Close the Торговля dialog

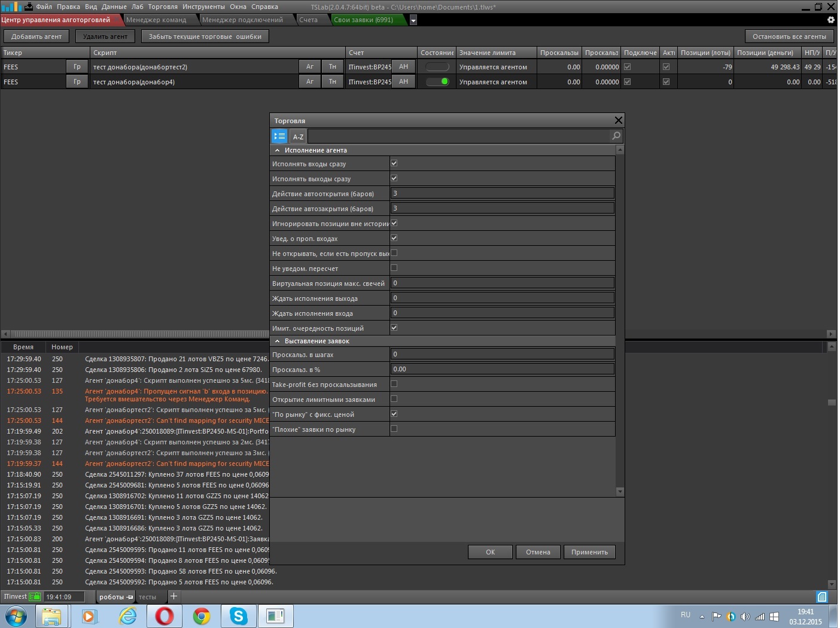click(x=619, y=120)
